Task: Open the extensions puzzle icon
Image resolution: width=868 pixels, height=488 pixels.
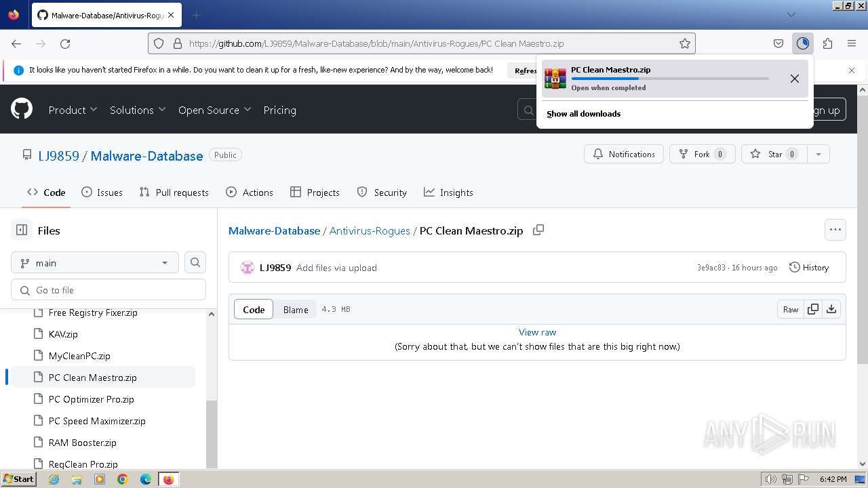Action: (827, 43)
